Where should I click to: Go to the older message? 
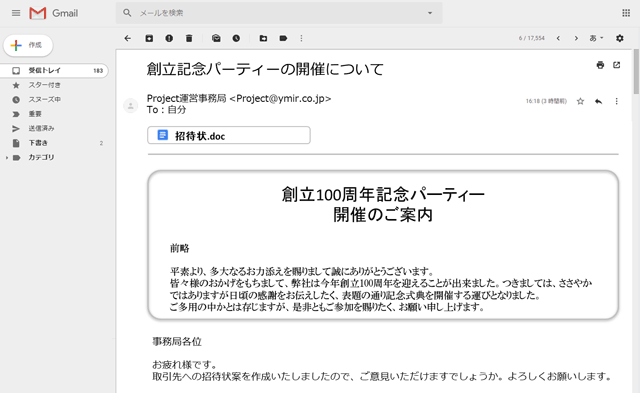(576, 38)
